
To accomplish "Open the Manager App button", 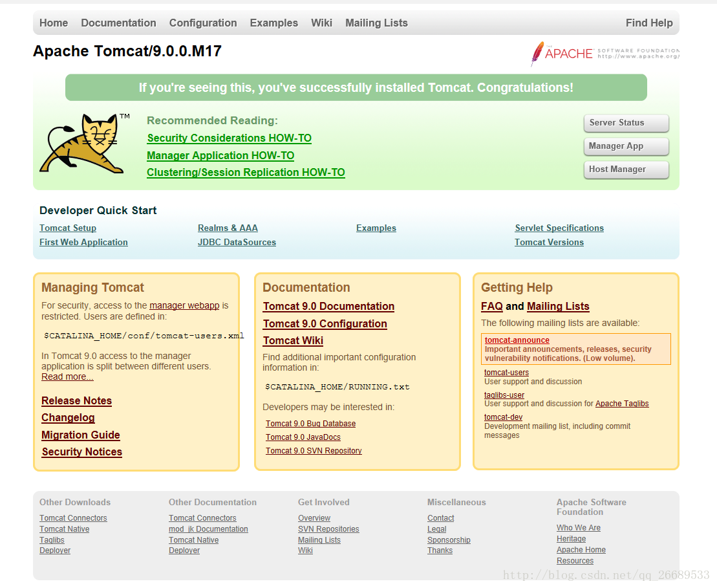I will 626,146.
